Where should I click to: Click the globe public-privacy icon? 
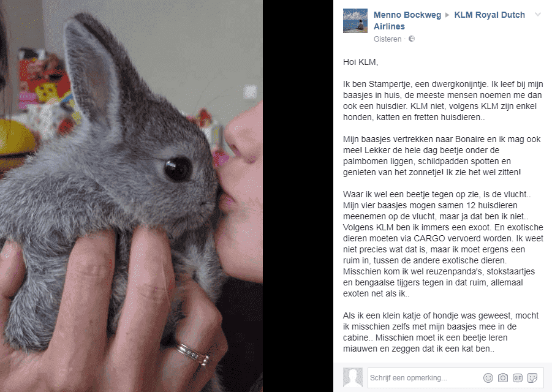point(411,39)
